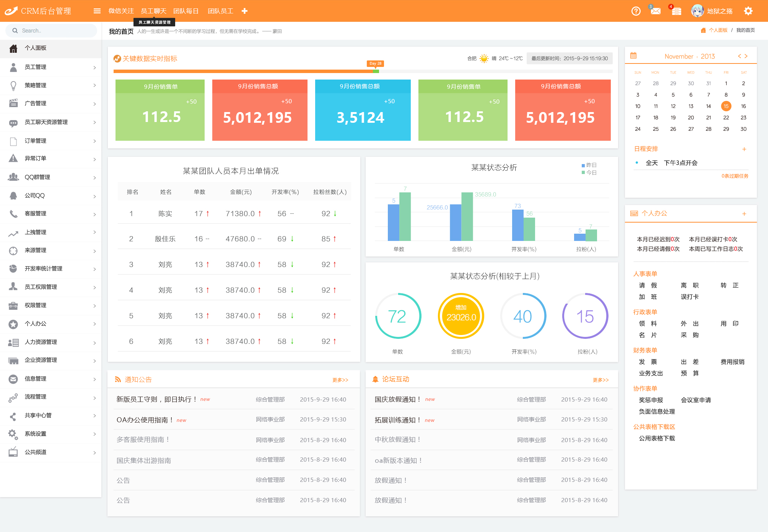Click the gears icon for 系统设置
Viewport: 768px width, 532px height.
(13, 434)
